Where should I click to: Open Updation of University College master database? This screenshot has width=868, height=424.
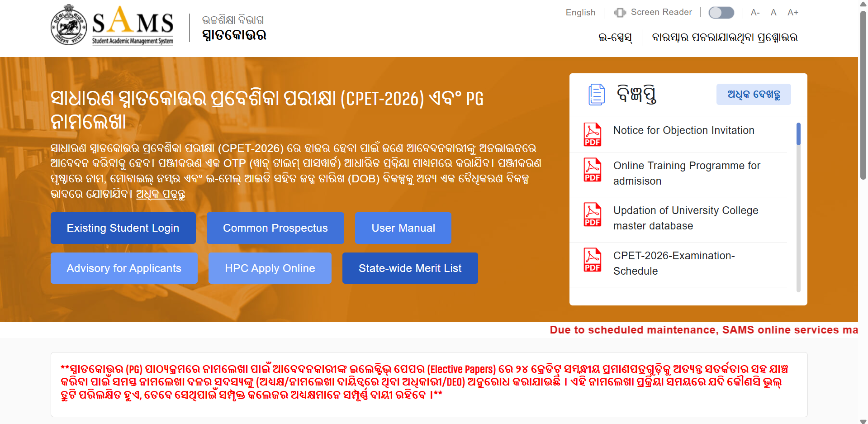point(686,218)
